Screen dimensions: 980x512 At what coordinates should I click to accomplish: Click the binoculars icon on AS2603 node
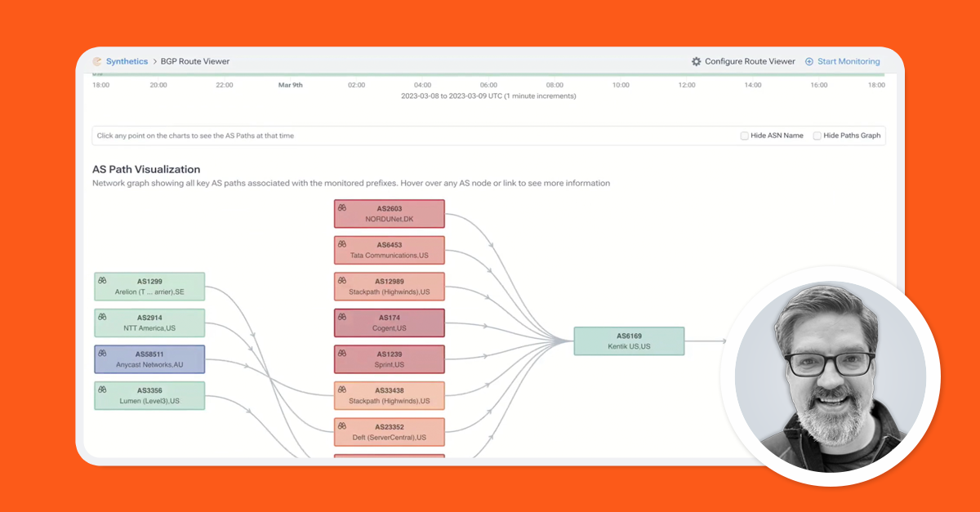pos(342,207)
